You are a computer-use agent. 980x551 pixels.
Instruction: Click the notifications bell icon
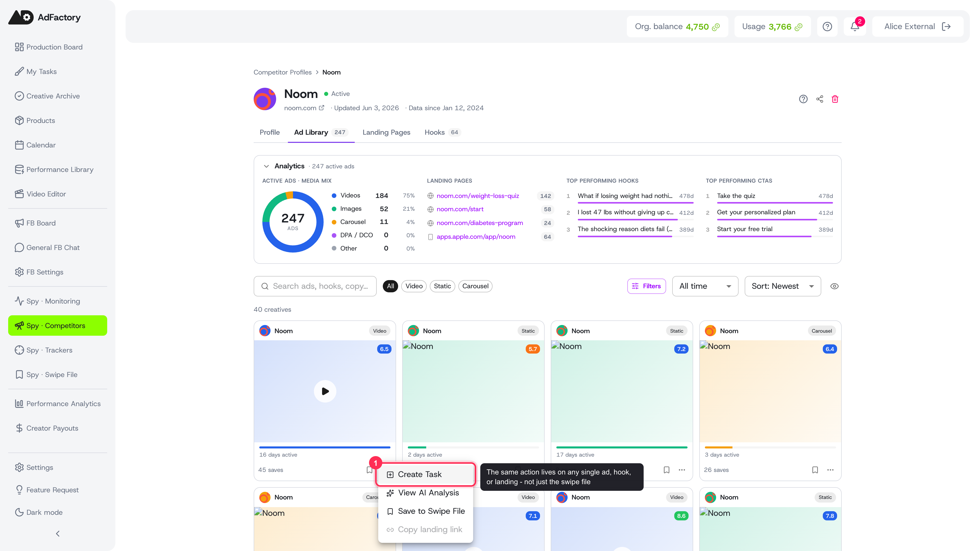point(855,26)
